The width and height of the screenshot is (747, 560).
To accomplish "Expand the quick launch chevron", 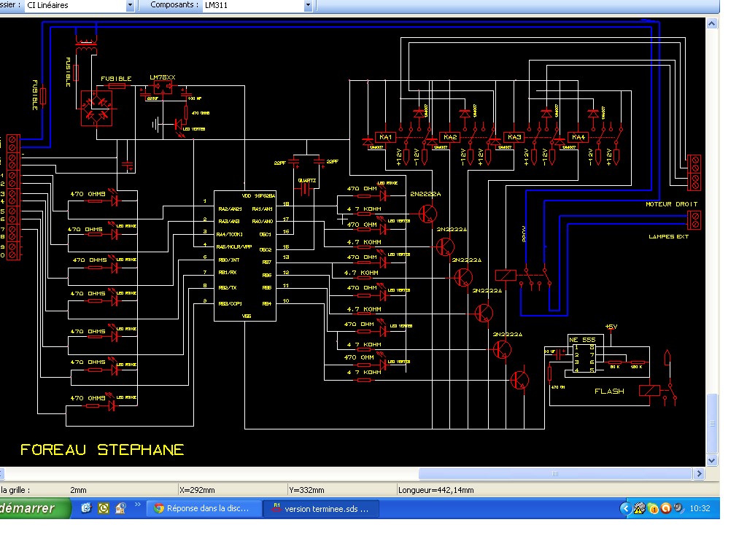I will click(x=138, y=505).
